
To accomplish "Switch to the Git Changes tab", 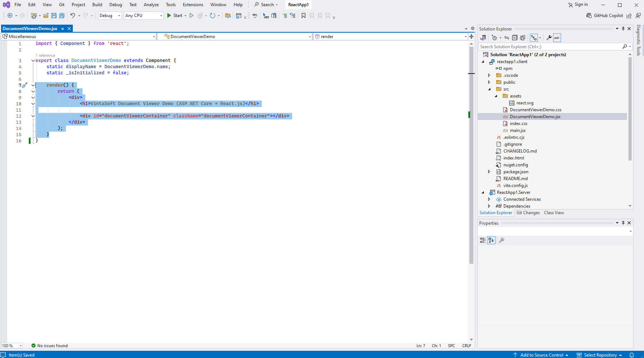I will 528,213.
